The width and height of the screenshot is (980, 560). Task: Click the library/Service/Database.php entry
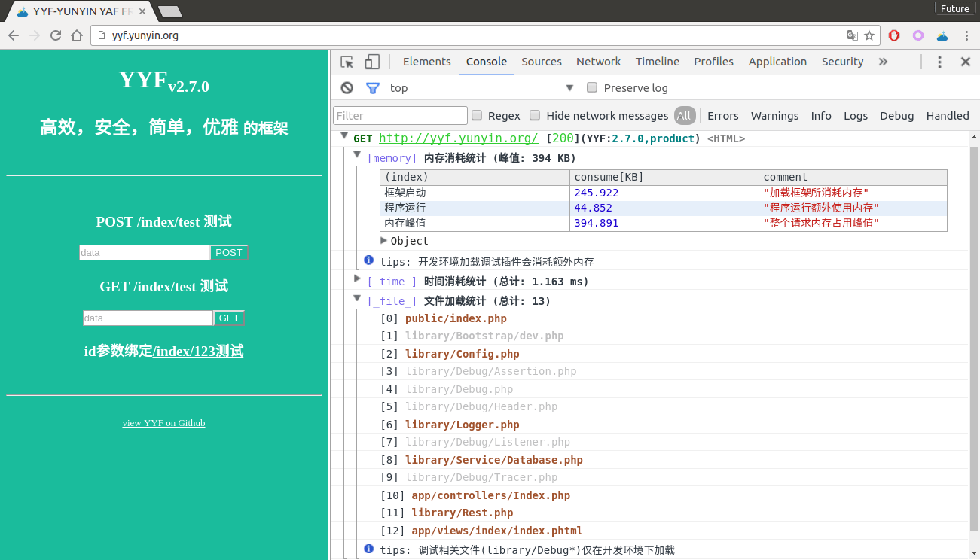pyautogui.click(x=494, y=460)
